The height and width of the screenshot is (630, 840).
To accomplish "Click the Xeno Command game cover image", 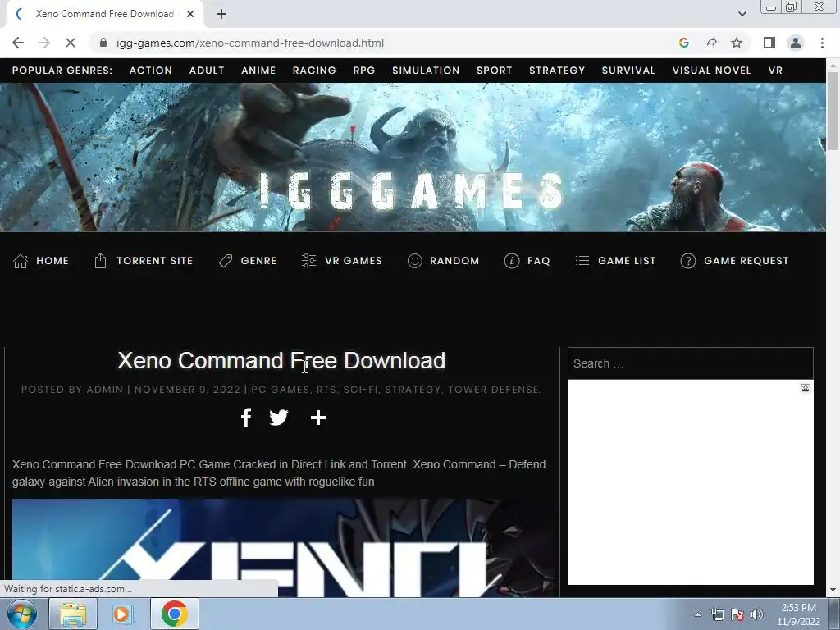I will pyautogui.click(x=283, y=547).
